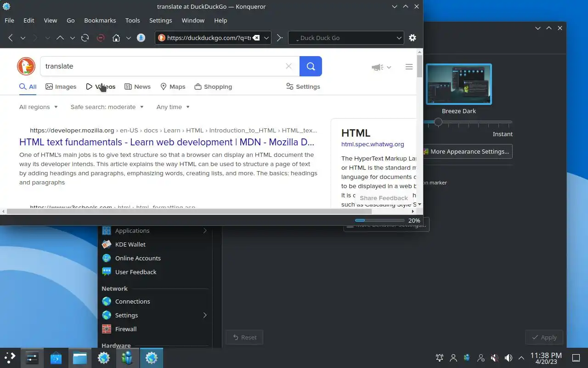Switch to the Shopping results tab

(x=213, y=86)
